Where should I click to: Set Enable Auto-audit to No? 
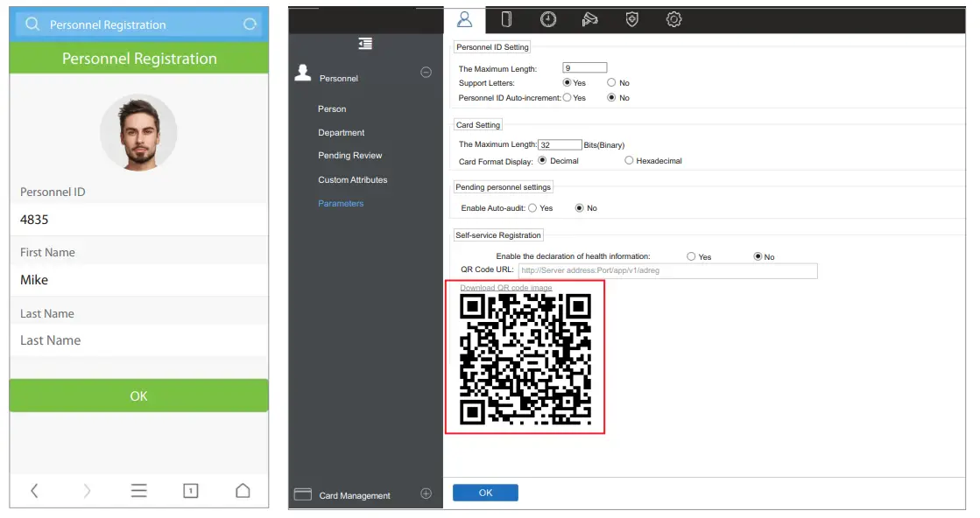(x=580, y=208)
